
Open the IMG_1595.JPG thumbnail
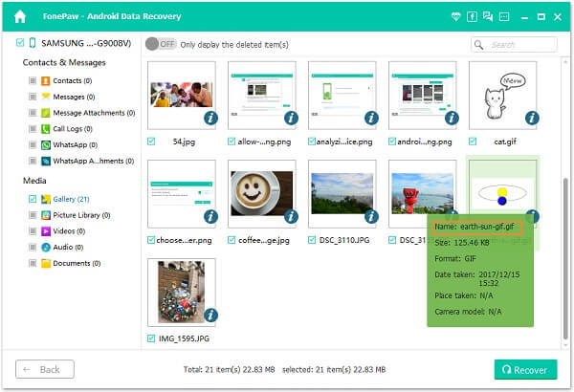pos(182,292)
